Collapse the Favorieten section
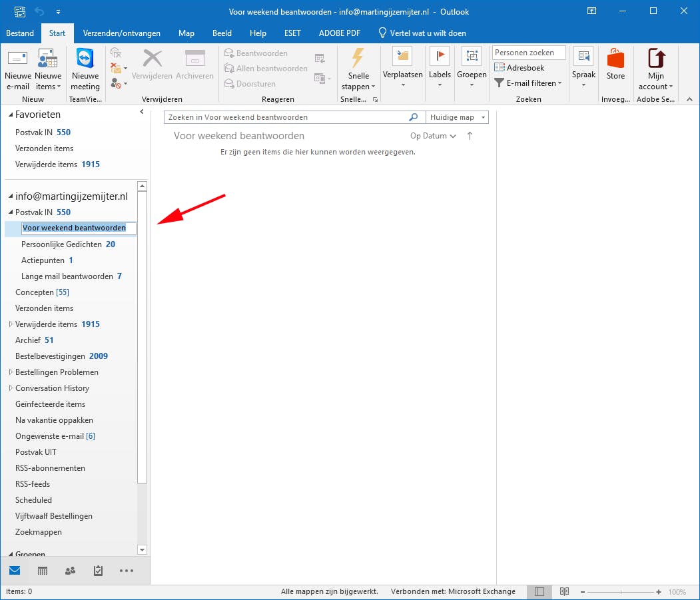This screenshot has width=700, height=600. tap(9, 114)
